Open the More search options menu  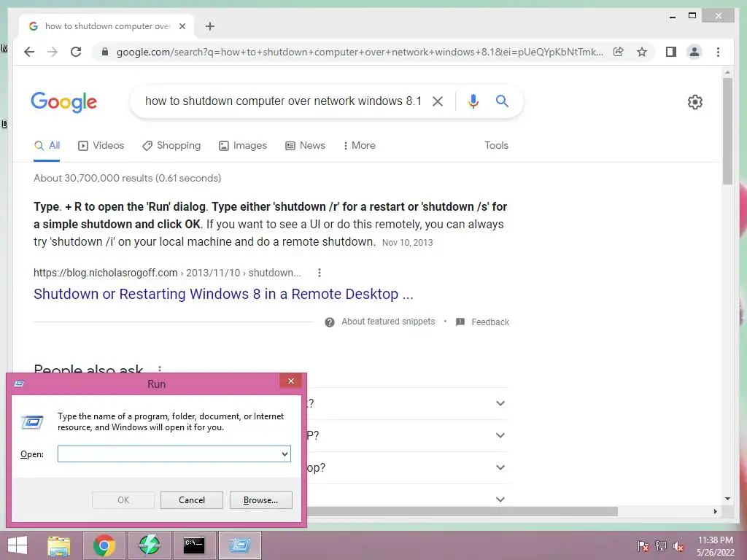click(x=359, y=146)
